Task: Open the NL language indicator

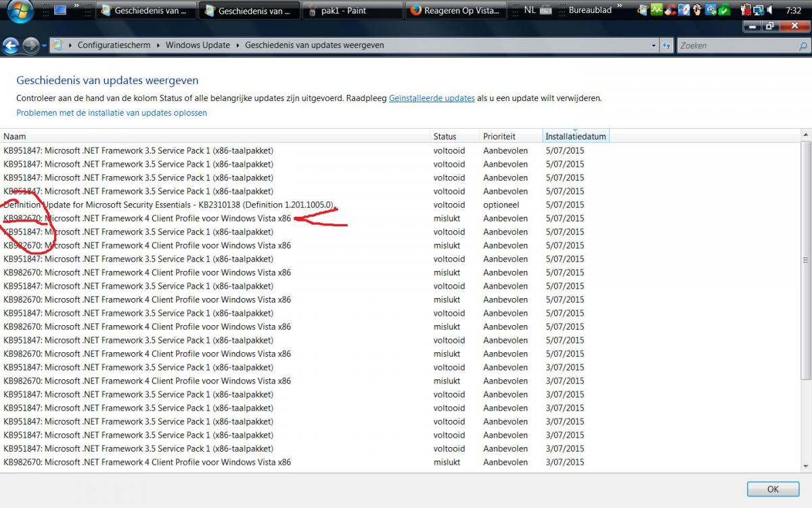Action: [x=529, y=10]
